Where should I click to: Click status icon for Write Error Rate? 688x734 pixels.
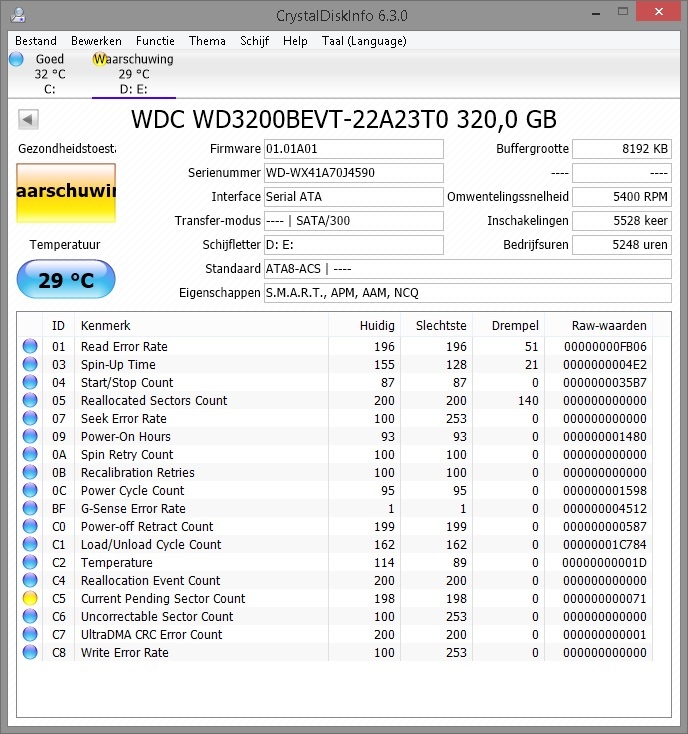pyautogui.click(x=30, y=653)
